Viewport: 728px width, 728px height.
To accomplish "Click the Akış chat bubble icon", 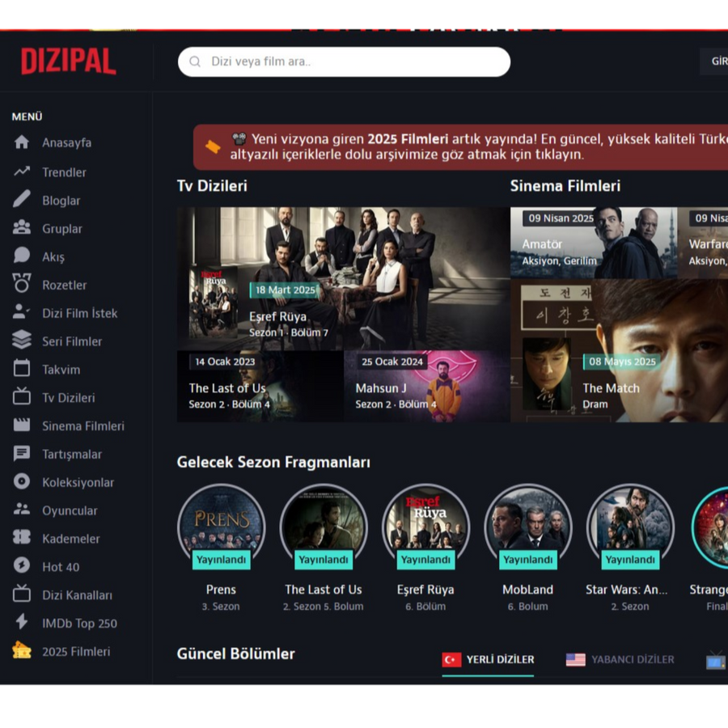I will [21, 255].
